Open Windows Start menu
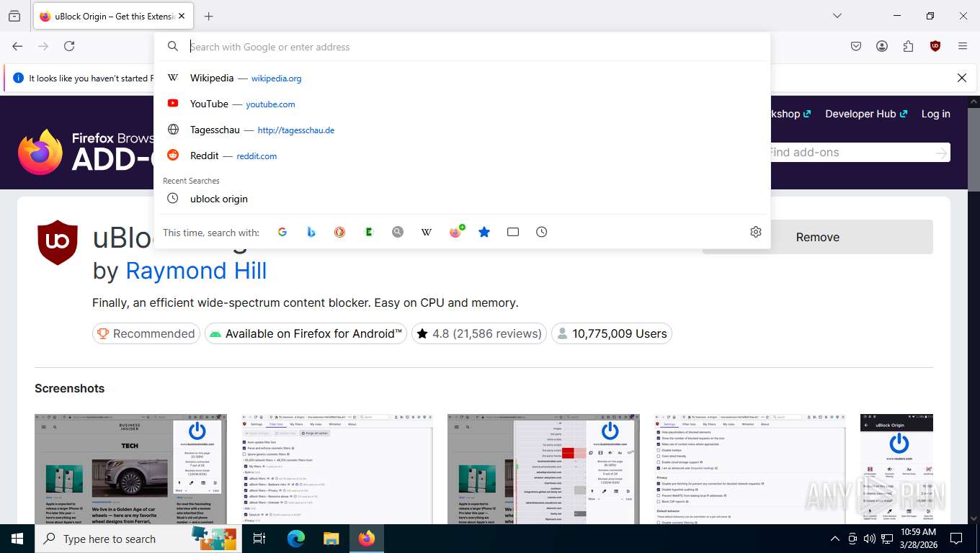The height and width of the screenshot is (553, 980). pos(17,539)
